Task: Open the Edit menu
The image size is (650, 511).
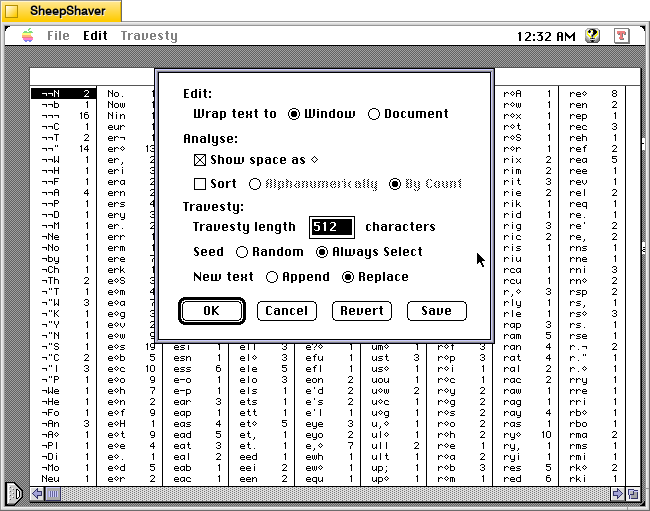Action: 95,36
